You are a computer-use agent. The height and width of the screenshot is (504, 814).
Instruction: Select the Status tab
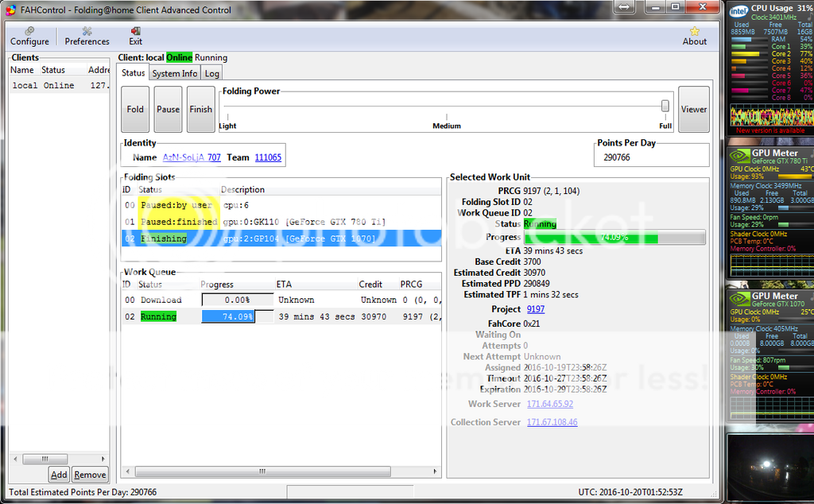tap(133, 73)
